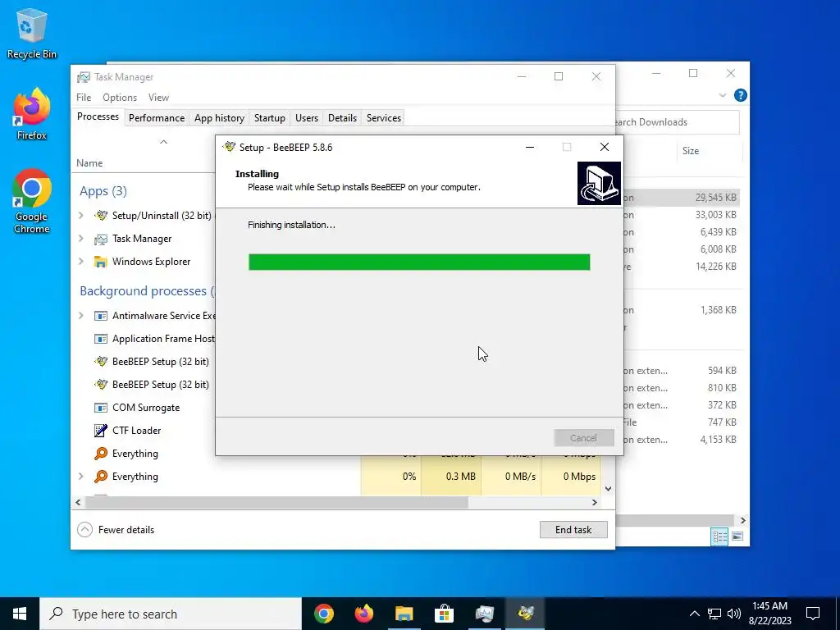
Task: Open the File menu in Task Manager
Action: click(84, 98)
